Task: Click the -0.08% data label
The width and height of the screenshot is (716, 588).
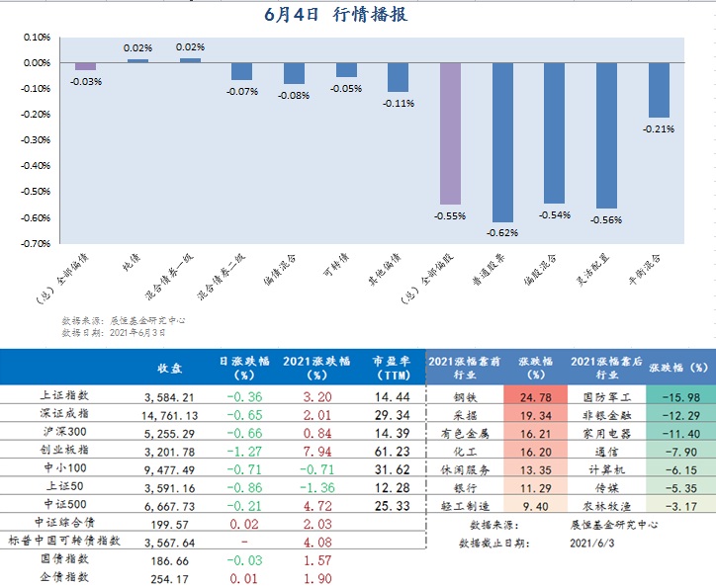Action: point(294,95)
